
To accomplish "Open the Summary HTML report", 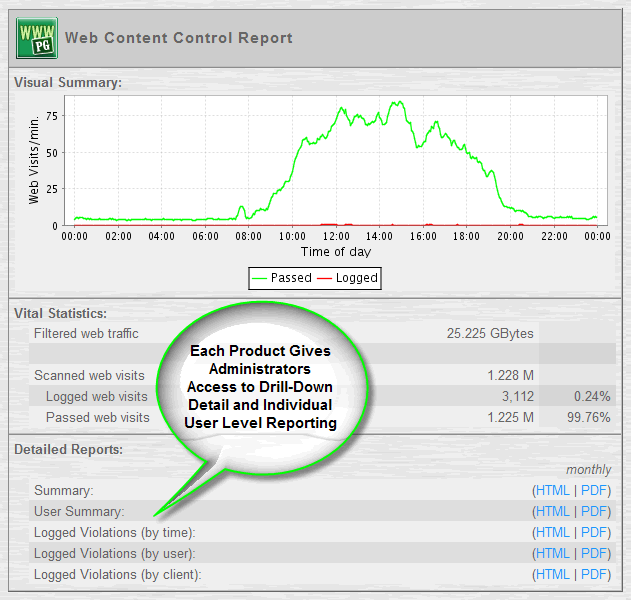I will (x=552, y=491).
